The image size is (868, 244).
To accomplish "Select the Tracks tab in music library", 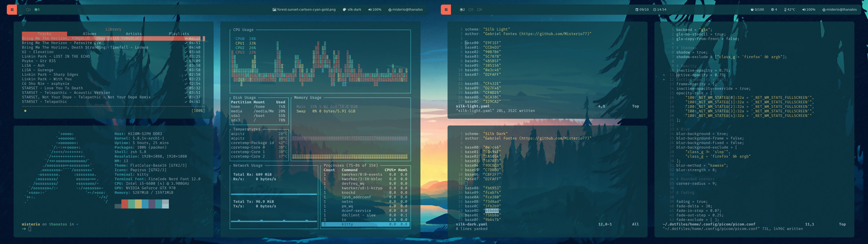I will pos(45,34).
